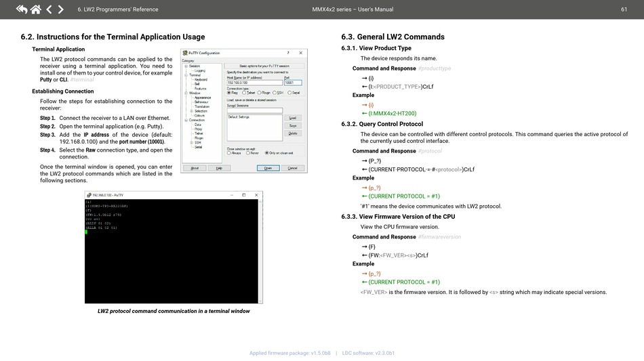Go to previous page chevron
The image size is (644, 361).
tap(49, 9)
